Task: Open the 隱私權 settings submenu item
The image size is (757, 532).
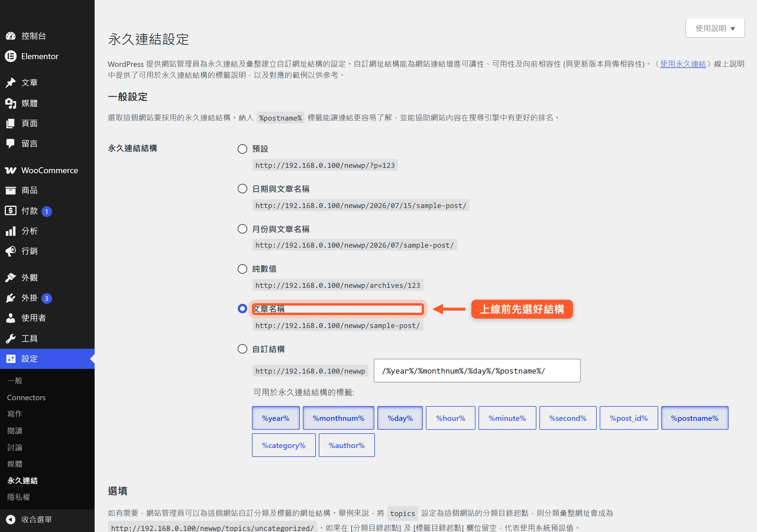Action: point(18,497)
